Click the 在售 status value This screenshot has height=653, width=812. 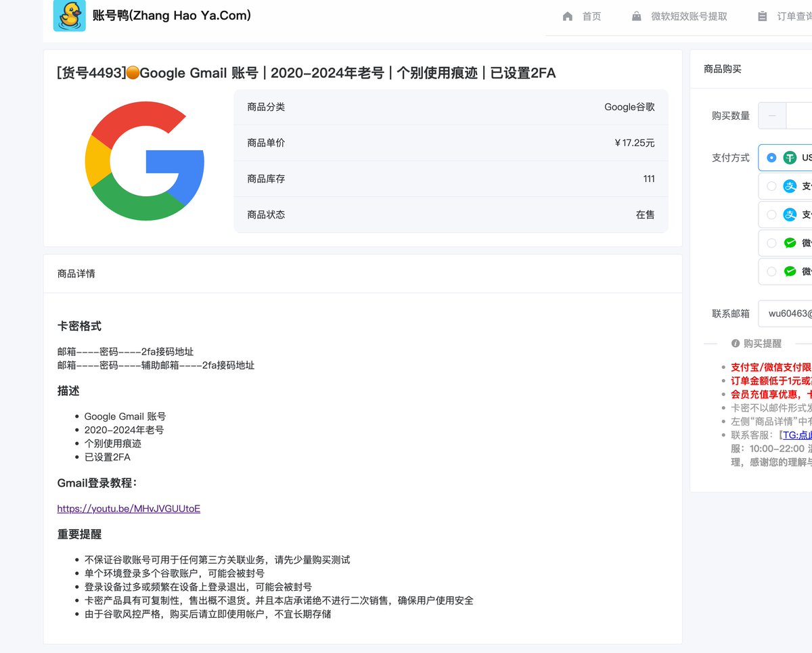[x=646, y=215]
